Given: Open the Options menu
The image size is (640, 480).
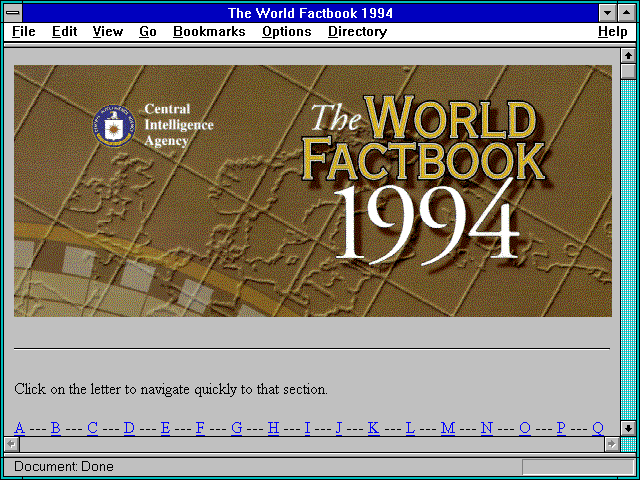Looking at the screenshot, I should pos(287,32).
